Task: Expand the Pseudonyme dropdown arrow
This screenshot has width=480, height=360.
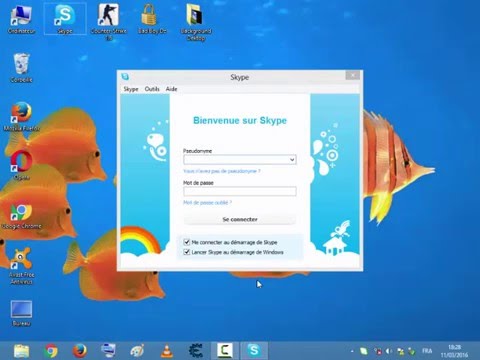Action: [x=292, y=160]
